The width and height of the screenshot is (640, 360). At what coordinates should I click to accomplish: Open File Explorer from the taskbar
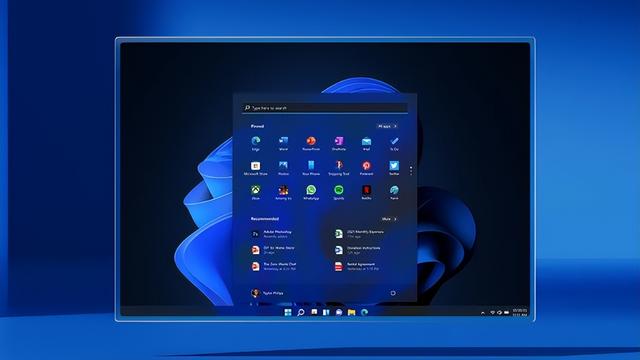351,312
